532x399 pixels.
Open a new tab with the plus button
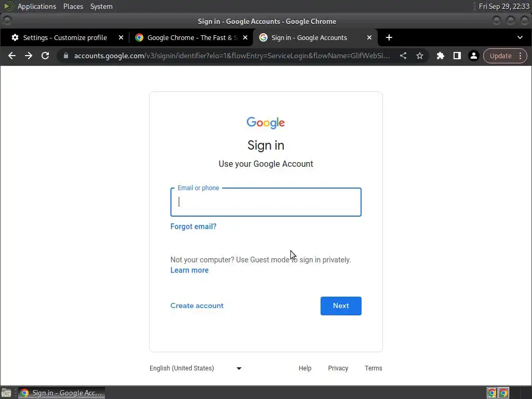pos(389,37)
